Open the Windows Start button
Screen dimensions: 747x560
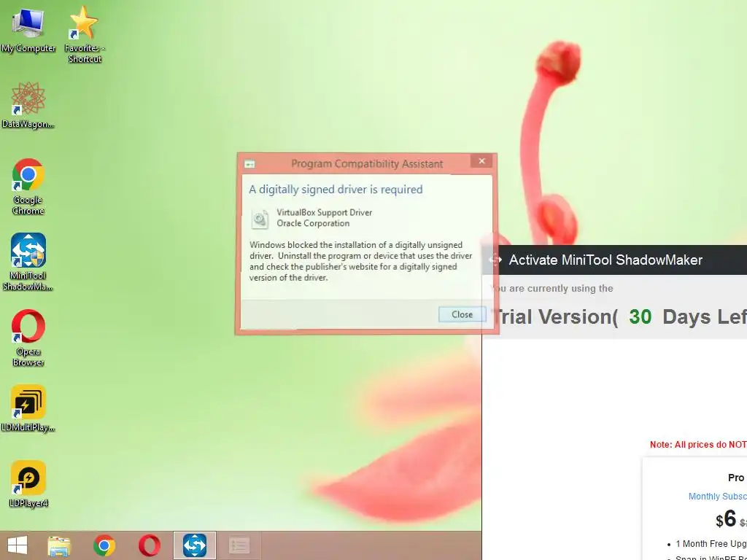coord(18,545)
